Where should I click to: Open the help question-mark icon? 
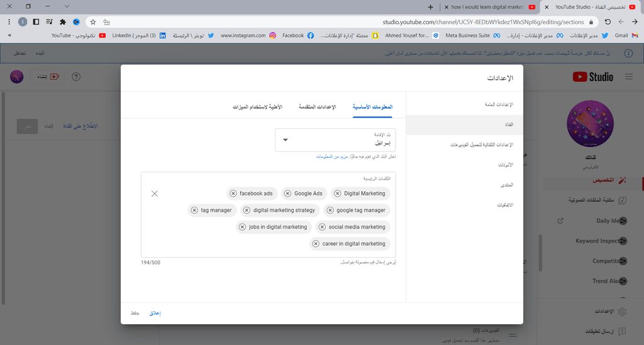[76, 77]
